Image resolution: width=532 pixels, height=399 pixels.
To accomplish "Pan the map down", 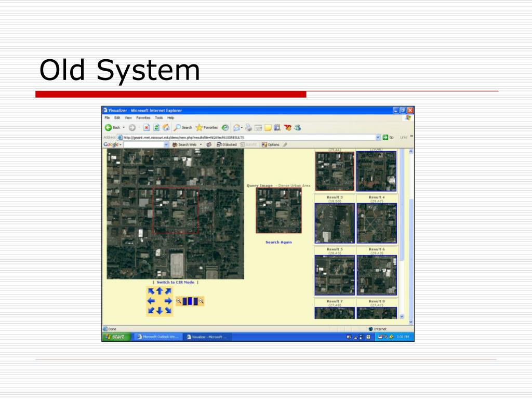I will (159, 311).
